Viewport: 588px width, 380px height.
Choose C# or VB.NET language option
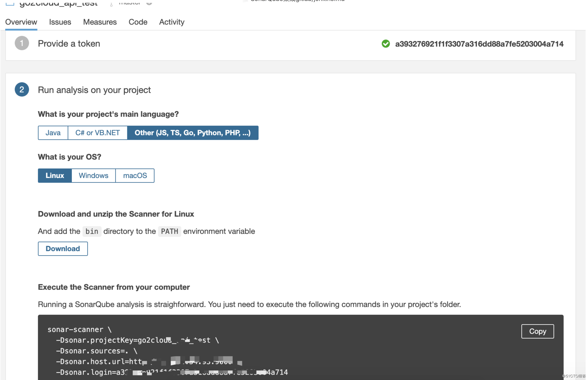98,133
